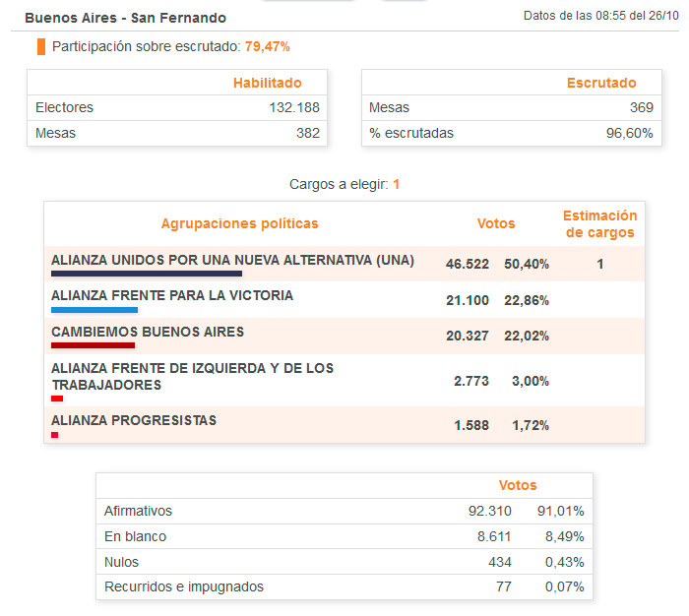Click the dark red Cambiemos Buenos Aires bar

93,345
